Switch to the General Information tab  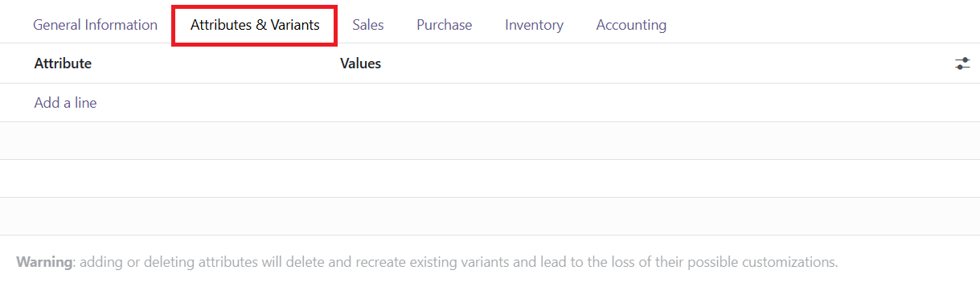pyautogui.click(x=95, y=25)
